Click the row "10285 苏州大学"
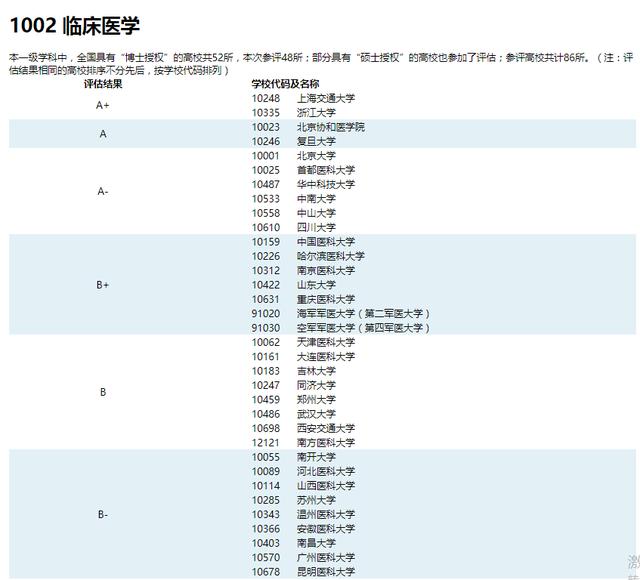This screenshot has height=580, width=640. (x=294, y=500)
